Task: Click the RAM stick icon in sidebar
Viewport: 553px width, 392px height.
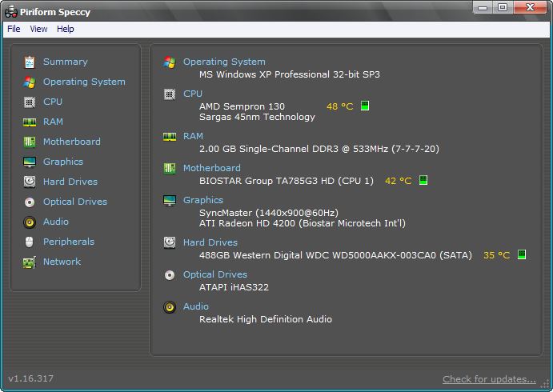Action: [30, 122]
